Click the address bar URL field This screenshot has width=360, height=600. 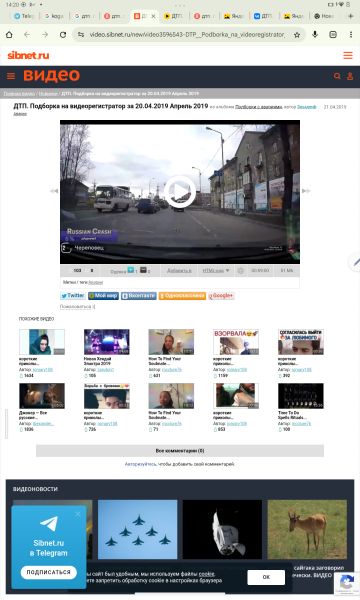[x=187, y=35]
